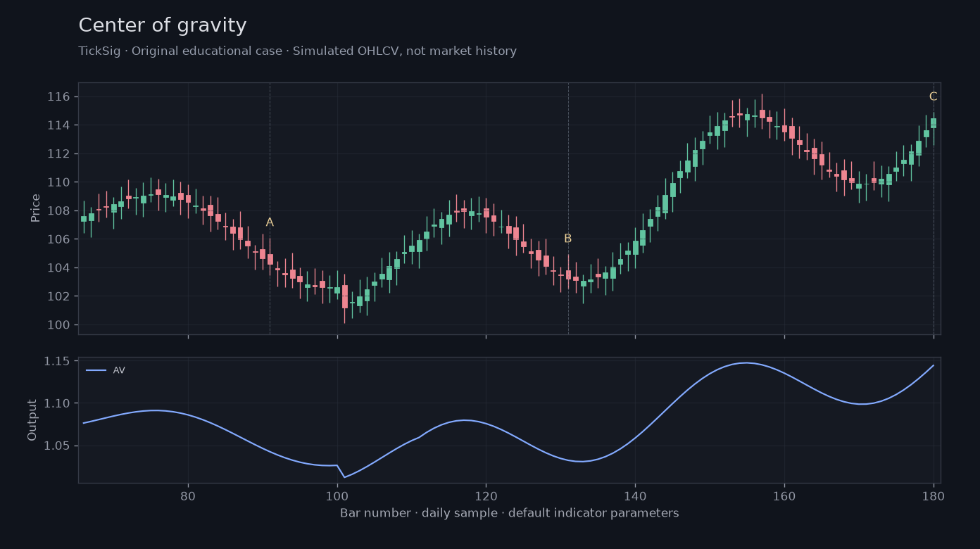The height and width of the screenshot is (549, 980).
Task: Click the bar number axis caption
Action: coord(510,513)
